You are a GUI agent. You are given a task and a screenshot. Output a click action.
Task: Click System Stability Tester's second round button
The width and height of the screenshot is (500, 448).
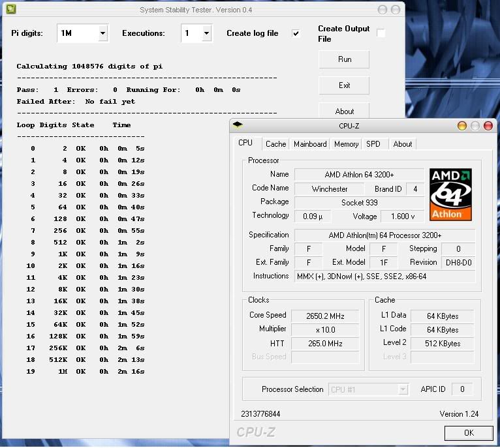396,10
